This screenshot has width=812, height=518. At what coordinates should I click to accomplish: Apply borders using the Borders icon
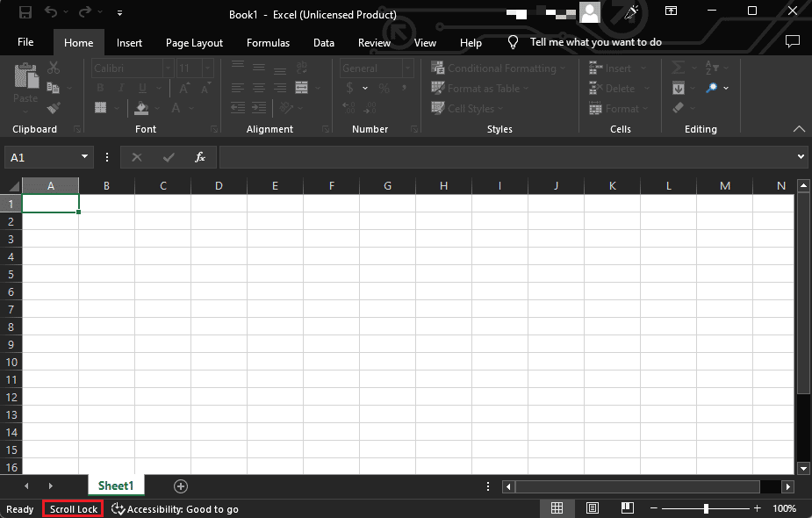103,107
